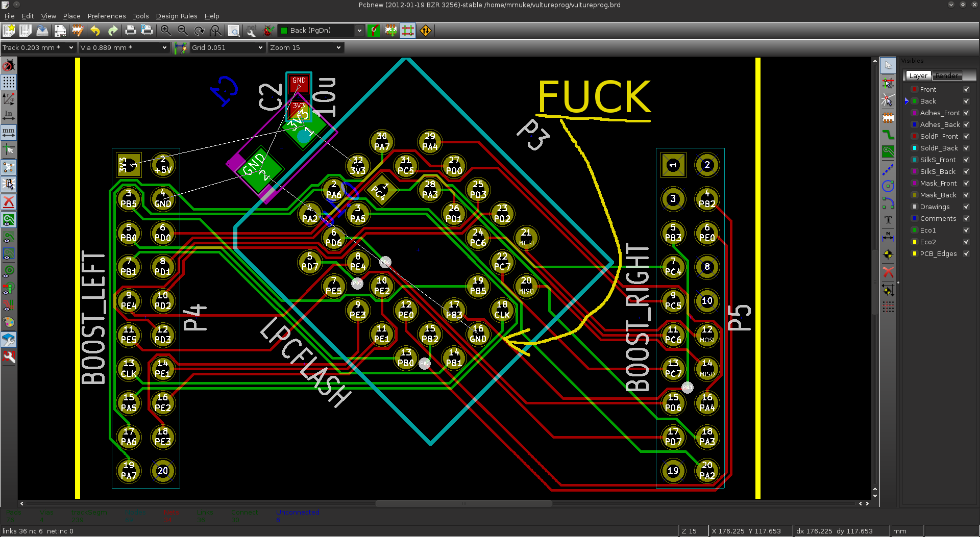Select the Add tracks and vias tool
The width and height of the screenshot is (980, 537).
click(x=888, y=135)
